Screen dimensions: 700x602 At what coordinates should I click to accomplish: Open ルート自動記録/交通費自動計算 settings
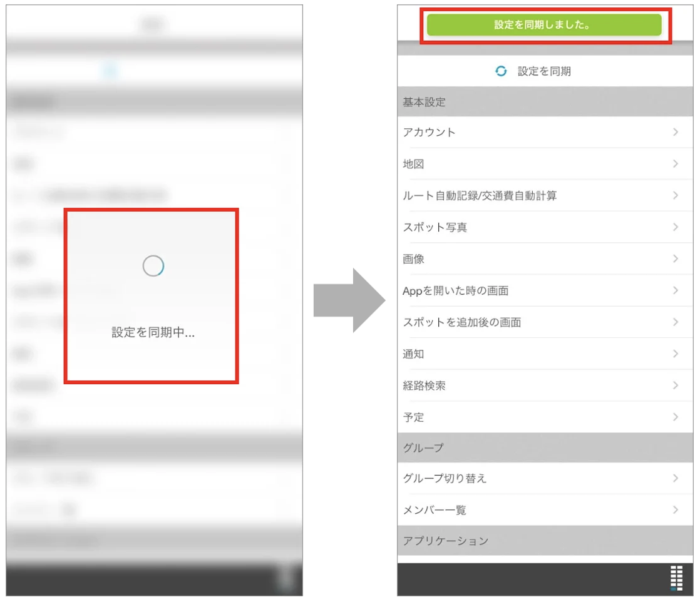545,195
